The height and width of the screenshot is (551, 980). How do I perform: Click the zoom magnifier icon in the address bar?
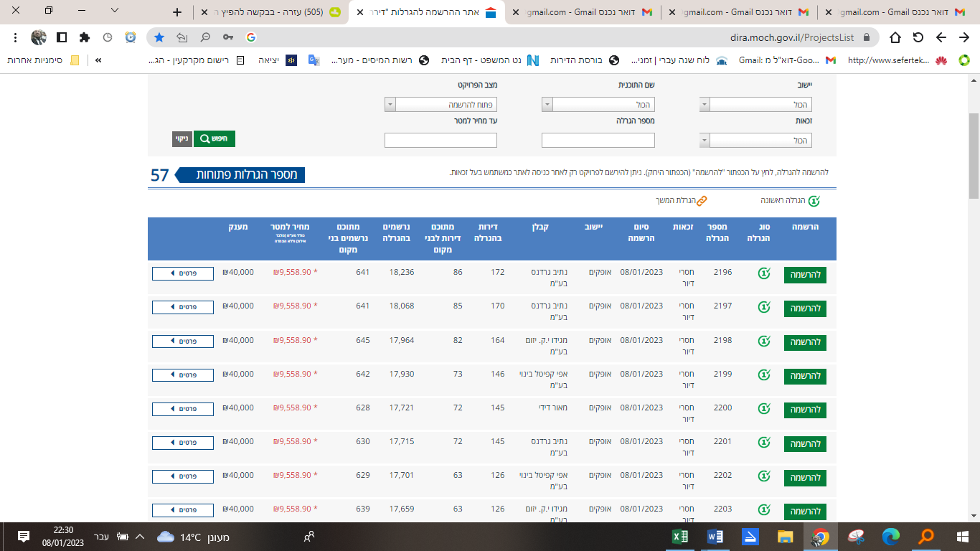(205, 37)
